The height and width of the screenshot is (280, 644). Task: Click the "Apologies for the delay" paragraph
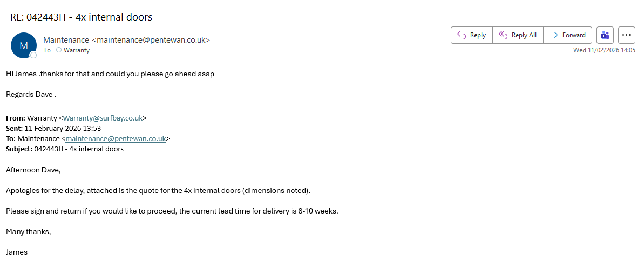[x=158, y=190]
